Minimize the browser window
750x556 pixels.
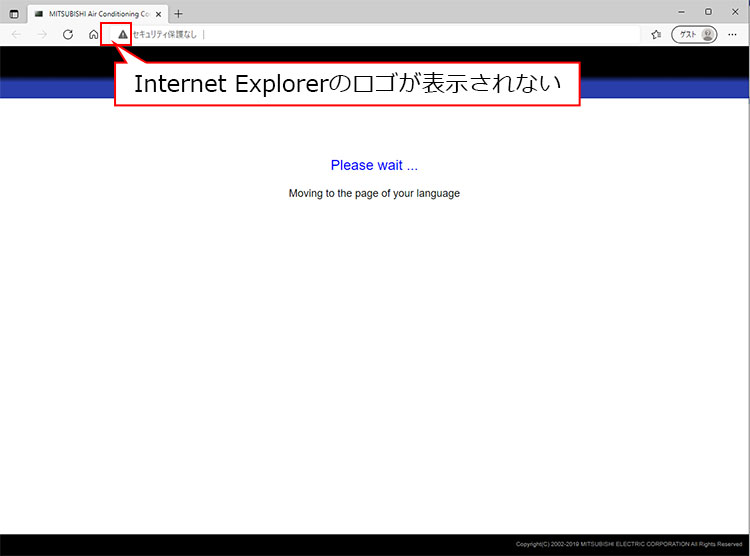[x=682, y=12]
